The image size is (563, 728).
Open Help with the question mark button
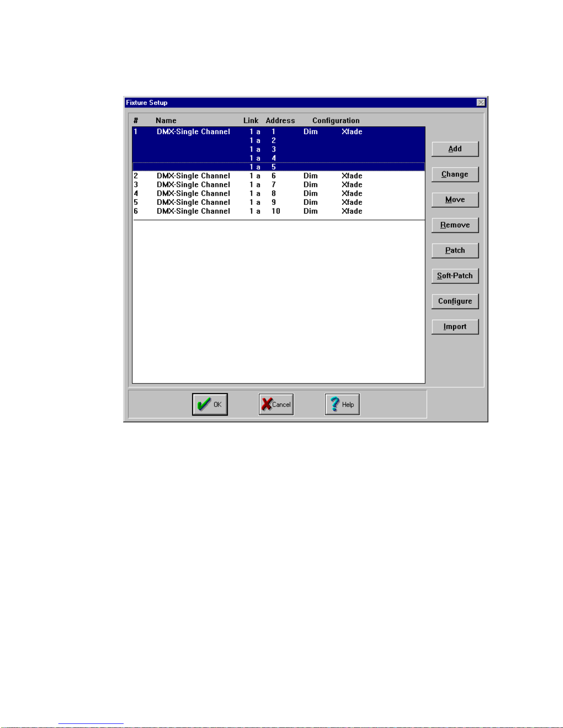click(342, 404)
